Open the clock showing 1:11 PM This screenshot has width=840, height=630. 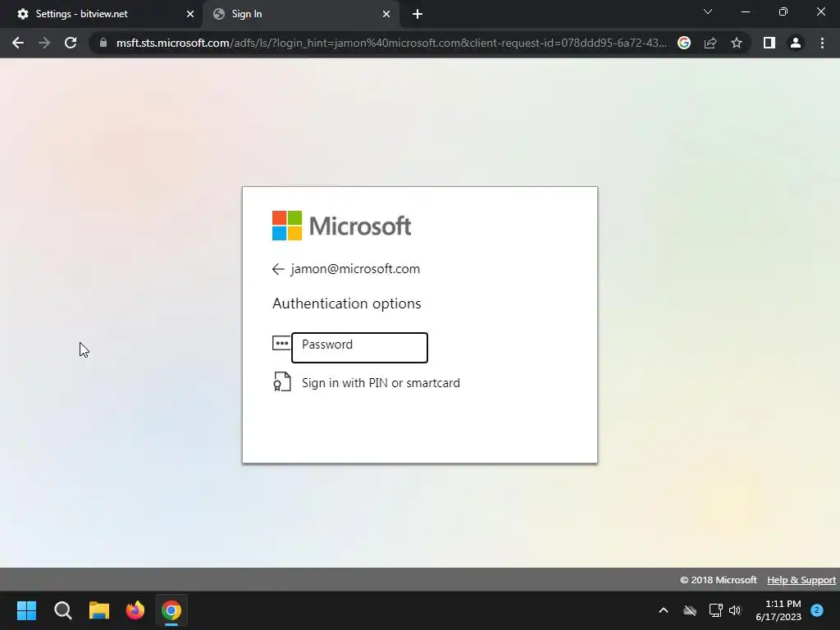778,610
